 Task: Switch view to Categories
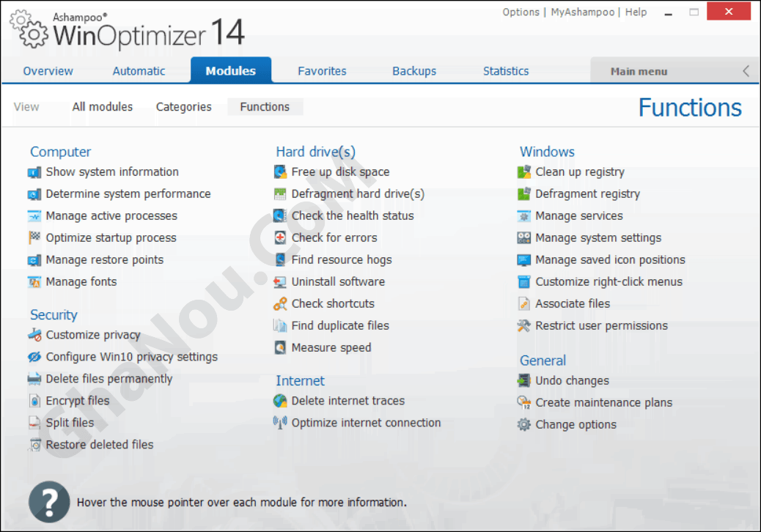coord(184,107)
